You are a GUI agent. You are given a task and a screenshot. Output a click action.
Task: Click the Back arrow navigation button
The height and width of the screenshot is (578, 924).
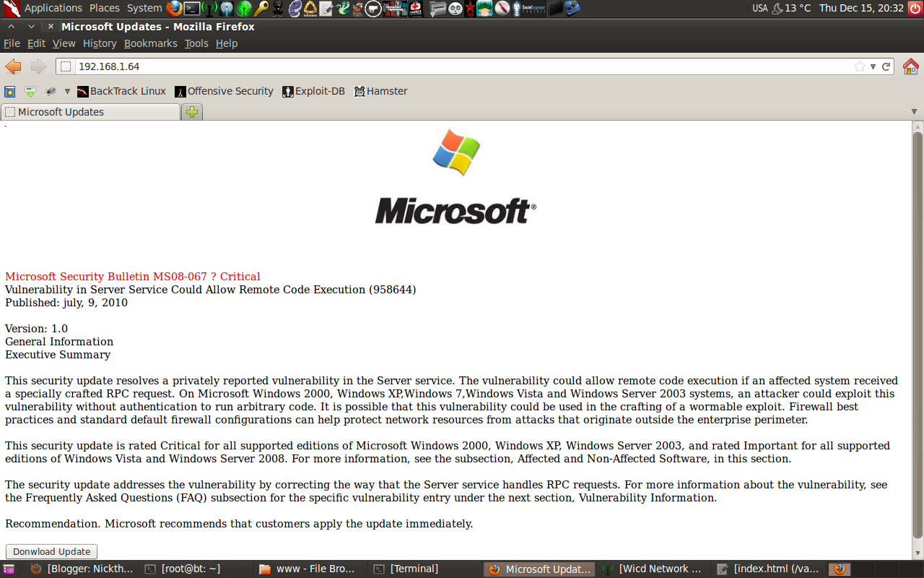[14, 66]
